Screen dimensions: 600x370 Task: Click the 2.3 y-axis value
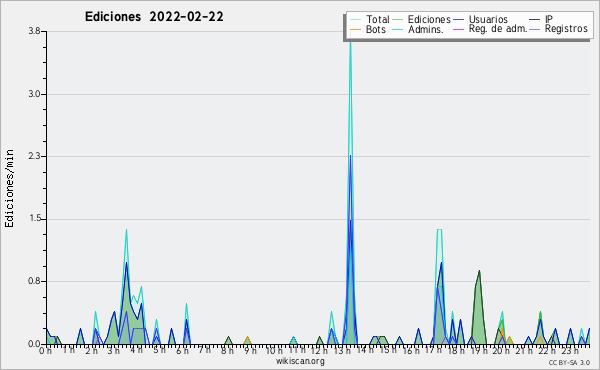point(34,156)
